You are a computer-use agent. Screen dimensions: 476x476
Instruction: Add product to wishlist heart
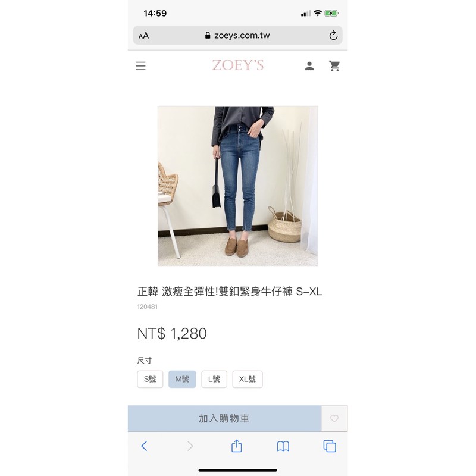(334, 418)
